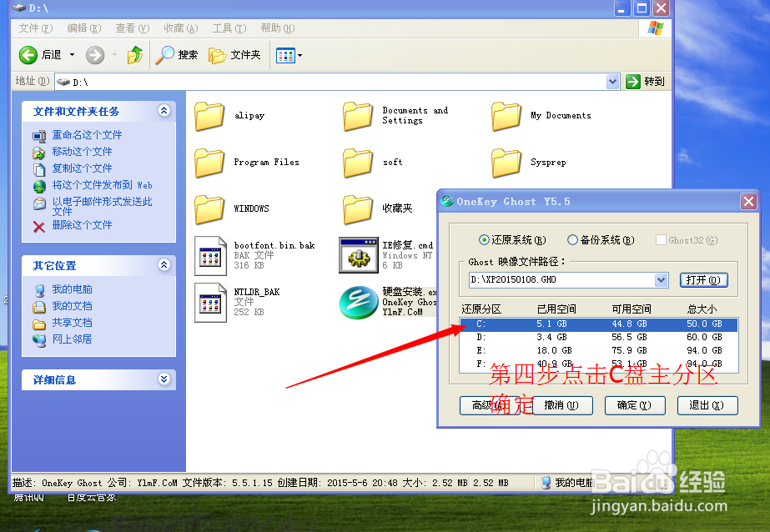Viewport: 770px width, 532px height.
Task: Close the OneKey Ghost dialog
Action: click(748, 201)
